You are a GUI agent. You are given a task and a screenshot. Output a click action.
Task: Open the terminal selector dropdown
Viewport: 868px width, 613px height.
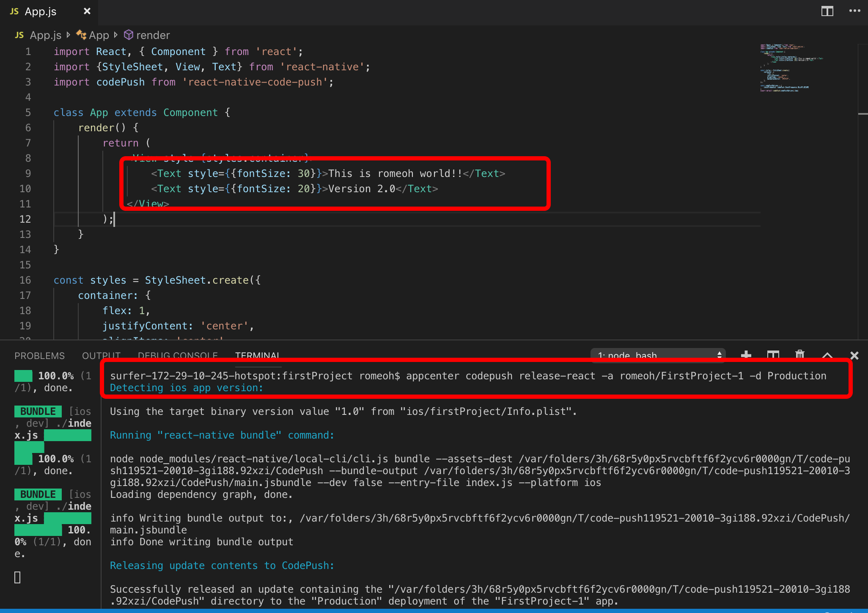tap(658, 355)
